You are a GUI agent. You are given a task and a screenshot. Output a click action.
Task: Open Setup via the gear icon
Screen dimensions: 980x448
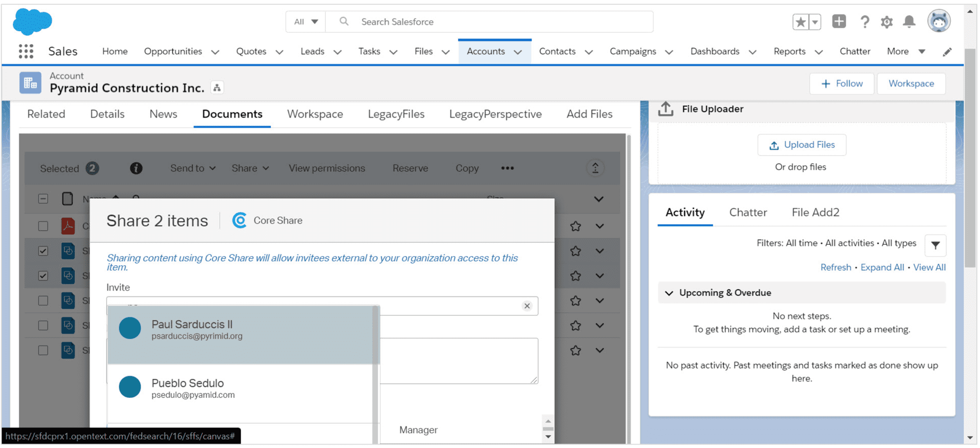887,22
